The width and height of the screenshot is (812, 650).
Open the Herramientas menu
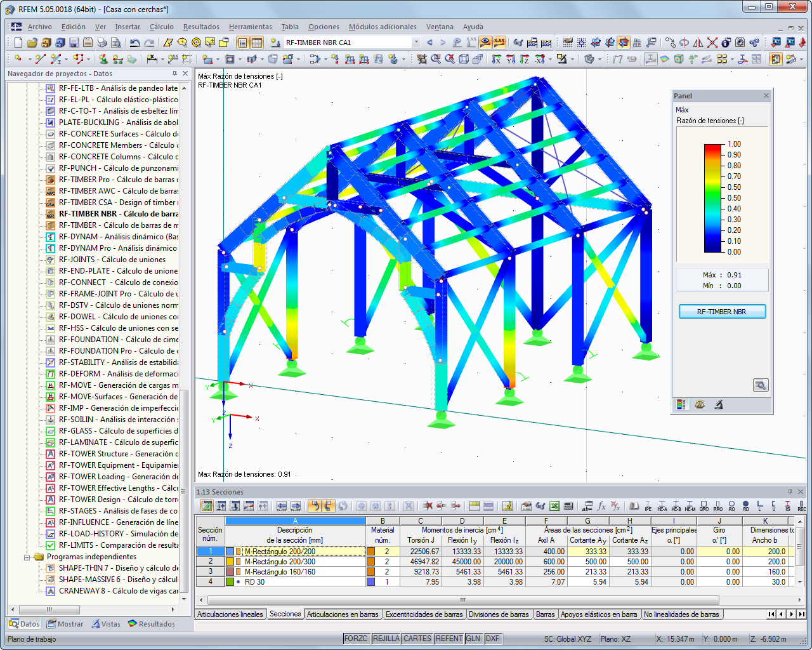tap(251, 27)
